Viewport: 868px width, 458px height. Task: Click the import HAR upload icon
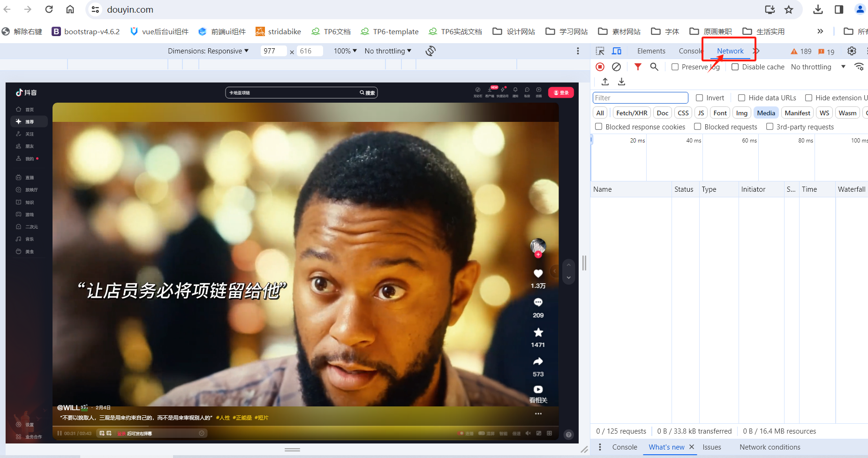(605, 82)
